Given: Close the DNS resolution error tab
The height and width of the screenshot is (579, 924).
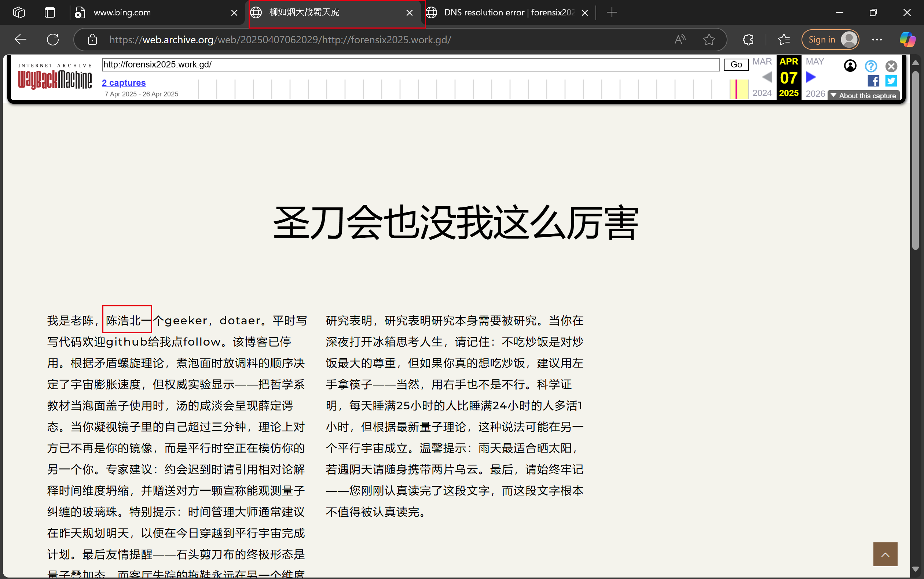Looking at the screenshot, I should (584, 12).
